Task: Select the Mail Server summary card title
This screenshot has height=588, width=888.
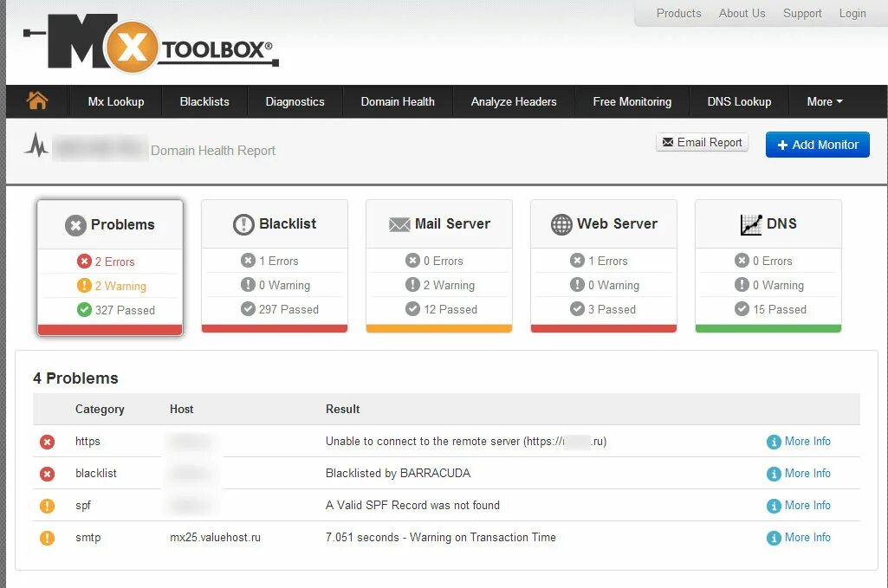Action: [x=452, y=223]
